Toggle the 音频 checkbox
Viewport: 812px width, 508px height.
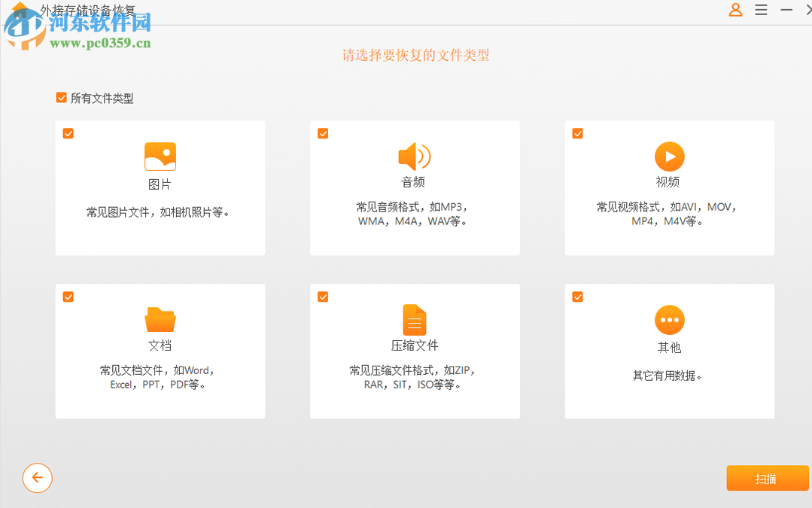[323, 133]
